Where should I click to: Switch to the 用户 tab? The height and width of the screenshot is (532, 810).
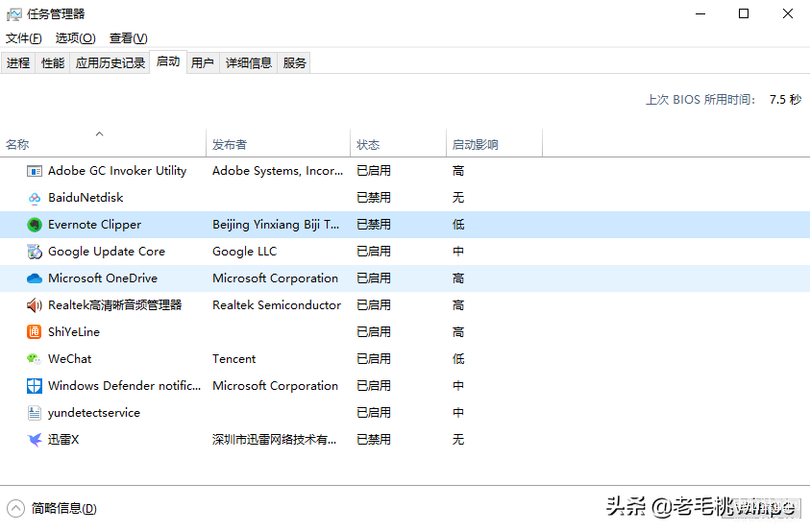[203, 63]
